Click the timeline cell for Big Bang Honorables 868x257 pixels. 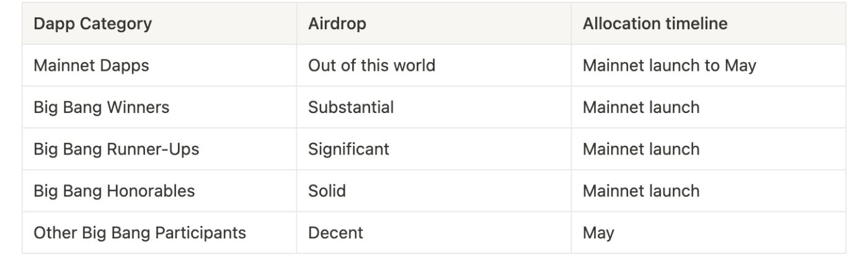[640, 191]
